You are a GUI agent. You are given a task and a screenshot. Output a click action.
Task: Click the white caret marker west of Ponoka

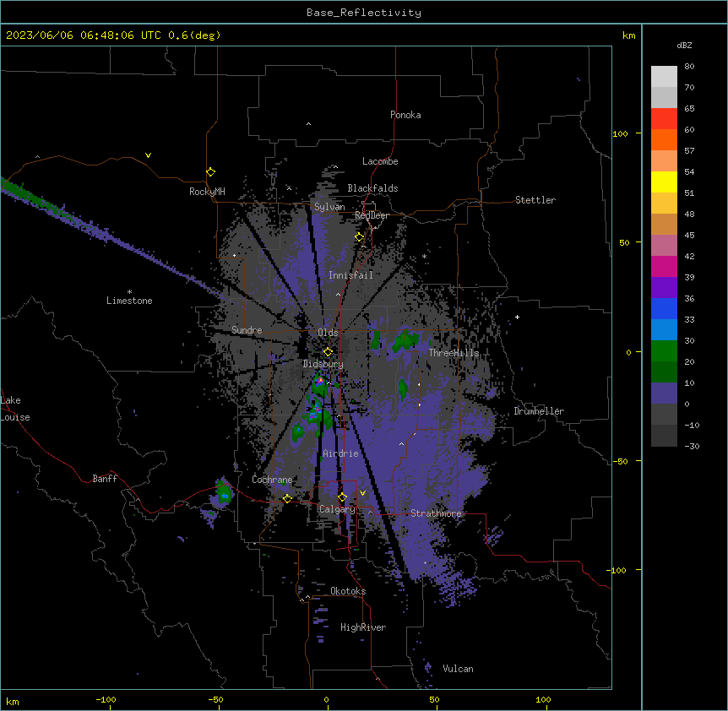pyautogui.click(x=308, y=124)
